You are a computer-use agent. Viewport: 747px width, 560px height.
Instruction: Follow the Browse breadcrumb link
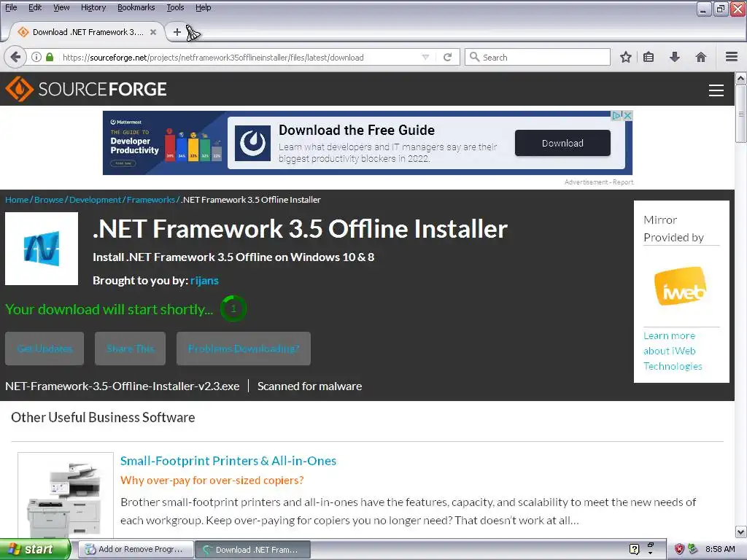coord(49,200)
